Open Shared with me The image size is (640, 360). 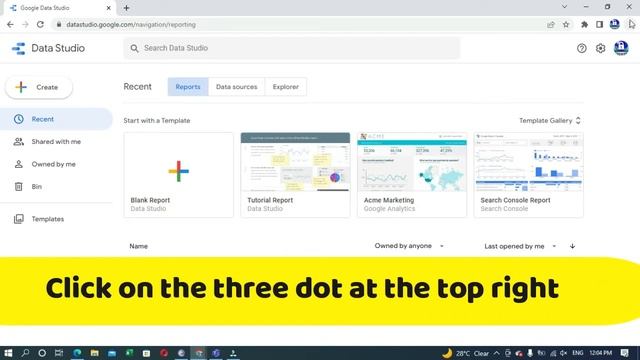coord(56,142)
